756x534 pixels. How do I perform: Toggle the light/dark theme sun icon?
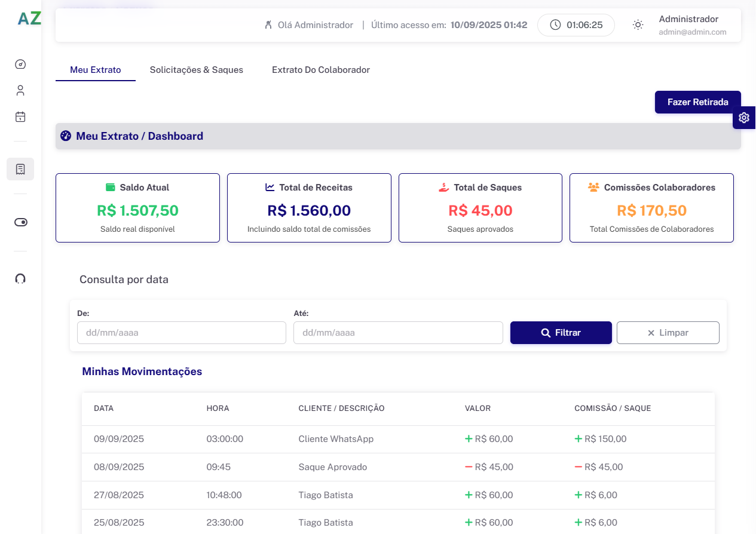(x=638, y=25)
